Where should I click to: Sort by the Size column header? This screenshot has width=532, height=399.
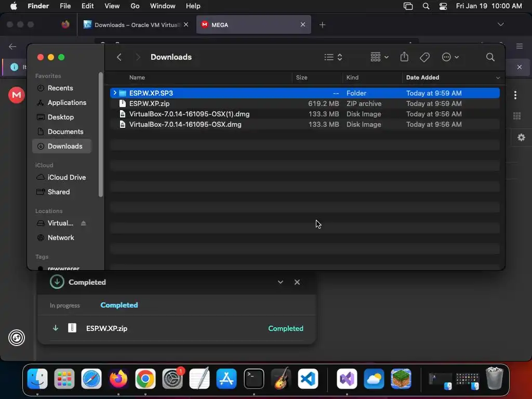301,77
